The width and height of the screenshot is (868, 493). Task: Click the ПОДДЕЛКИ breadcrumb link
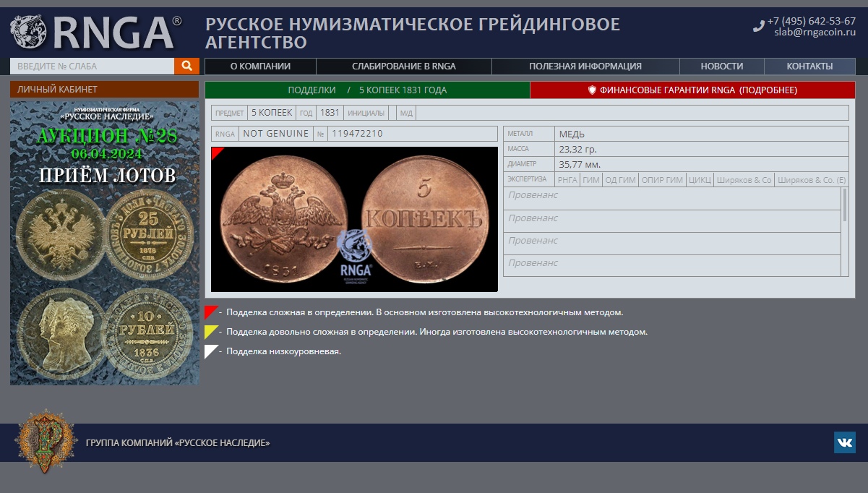point(311,90)
